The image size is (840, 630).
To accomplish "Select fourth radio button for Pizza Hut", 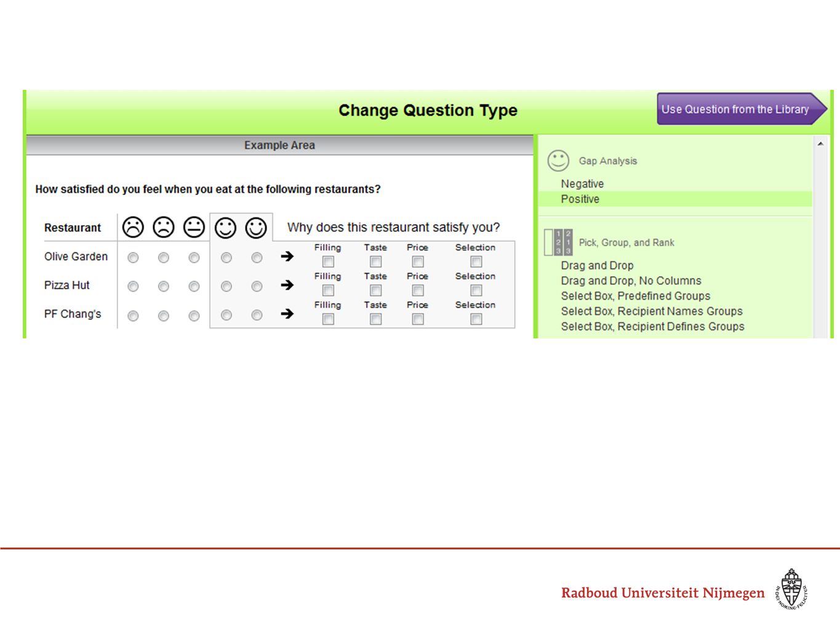I will pos(226,287).
